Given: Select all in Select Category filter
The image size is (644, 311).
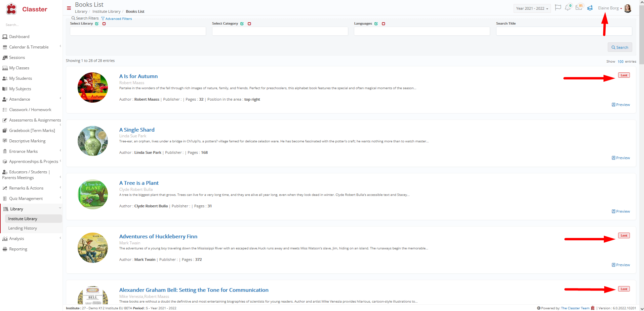Looking at the screenshot, I should (x=242, y=24).
